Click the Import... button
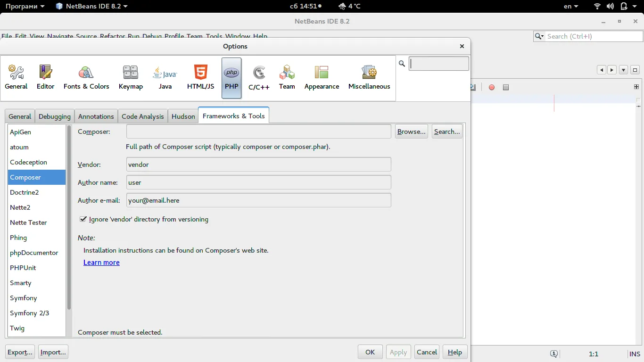 53,352
